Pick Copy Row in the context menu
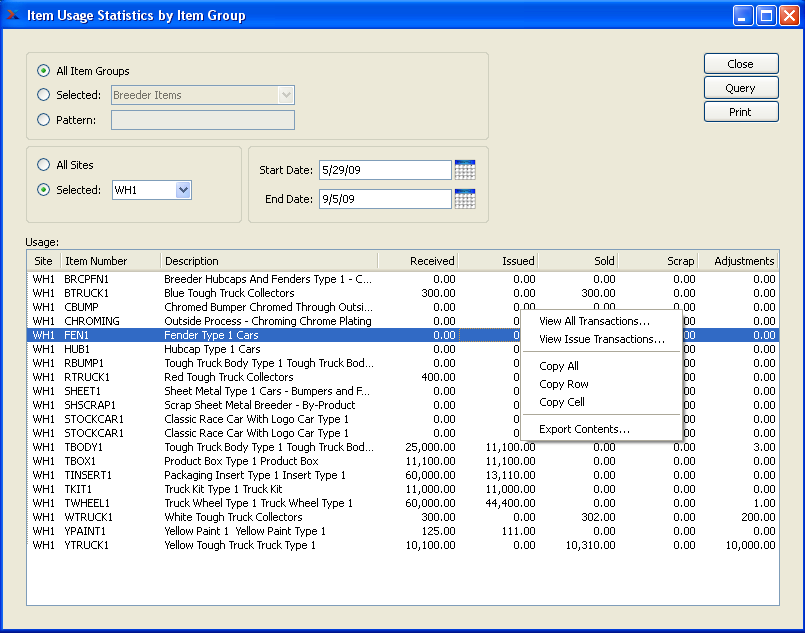 pyautogui.click(x=563, y=384)
